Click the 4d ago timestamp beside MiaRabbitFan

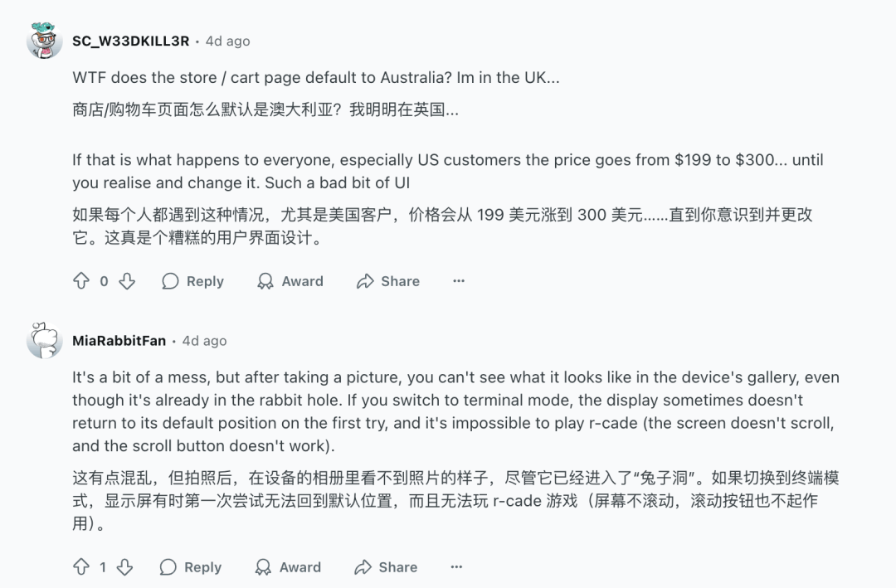point(204,341)
